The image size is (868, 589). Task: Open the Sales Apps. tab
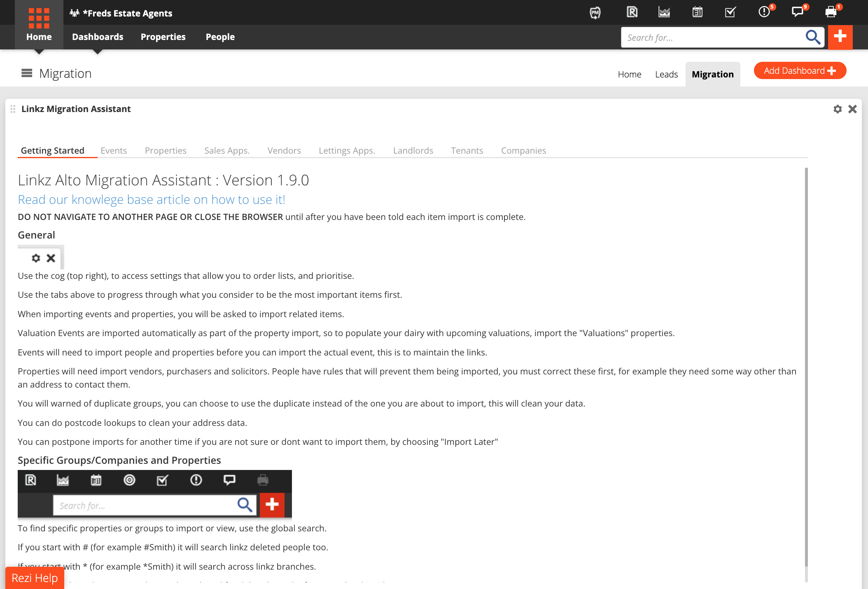point(227,150)
